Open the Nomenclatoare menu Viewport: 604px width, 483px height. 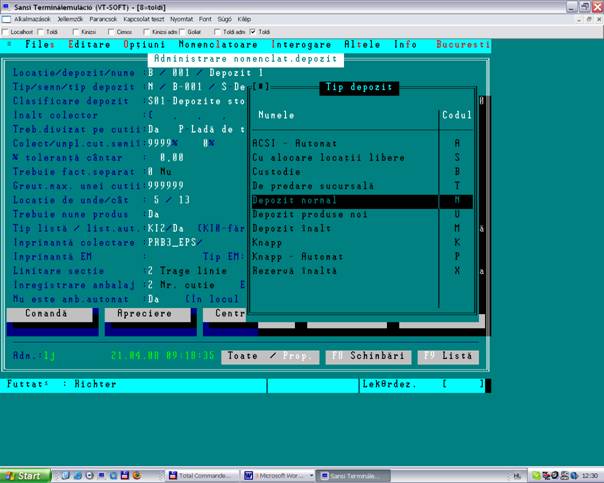coord(217,45)
